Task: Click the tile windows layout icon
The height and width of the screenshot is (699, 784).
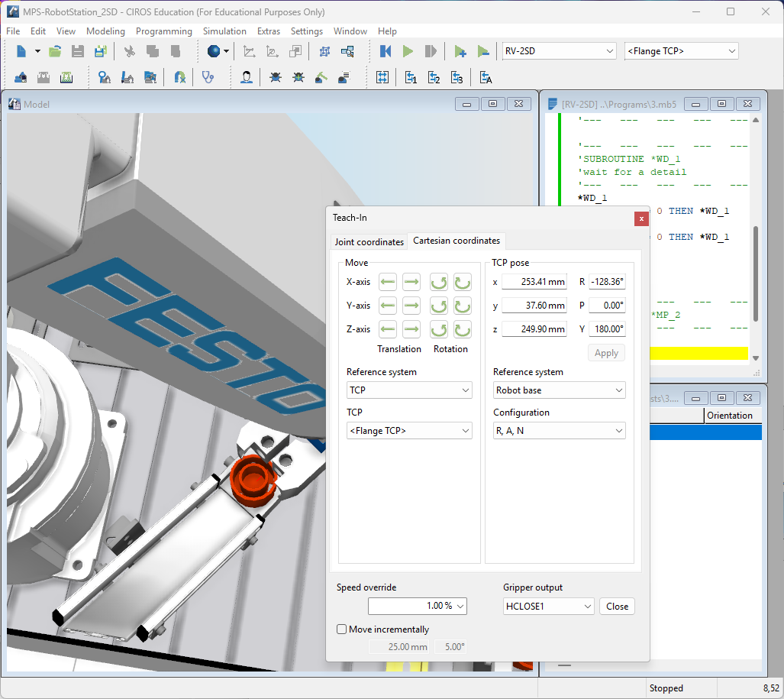Action: pos(382,78)
